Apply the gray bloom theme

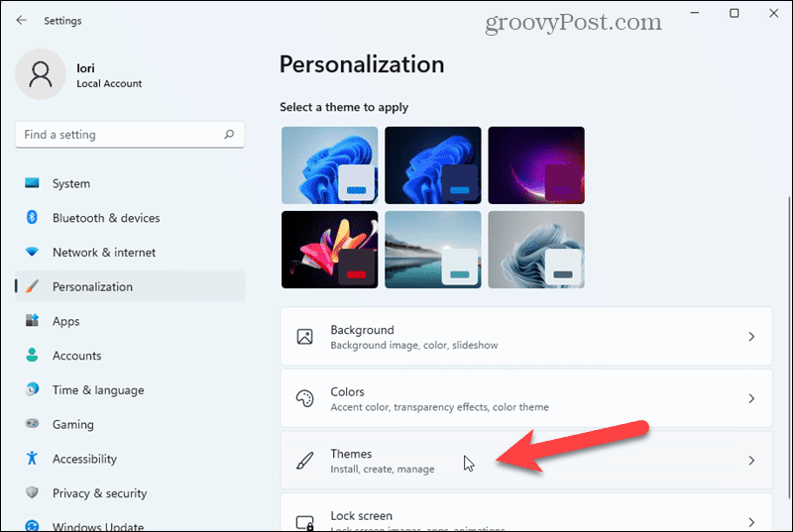click(x=536, y=250)
